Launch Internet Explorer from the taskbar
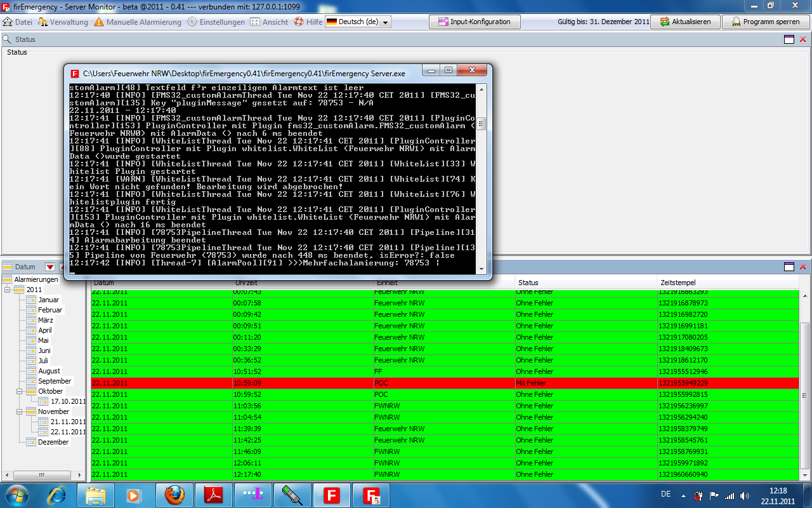Screen dimensions: 812x508 click(57, 495)
